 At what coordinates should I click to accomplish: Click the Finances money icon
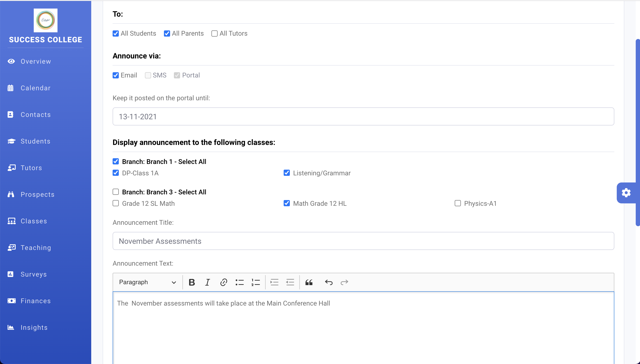click(x=11, y=301)
